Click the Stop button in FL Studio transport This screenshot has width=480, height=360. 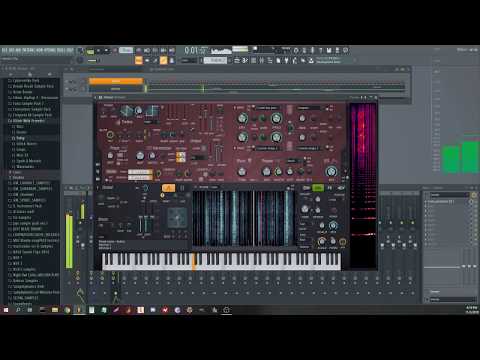click(x=106, y=51)
